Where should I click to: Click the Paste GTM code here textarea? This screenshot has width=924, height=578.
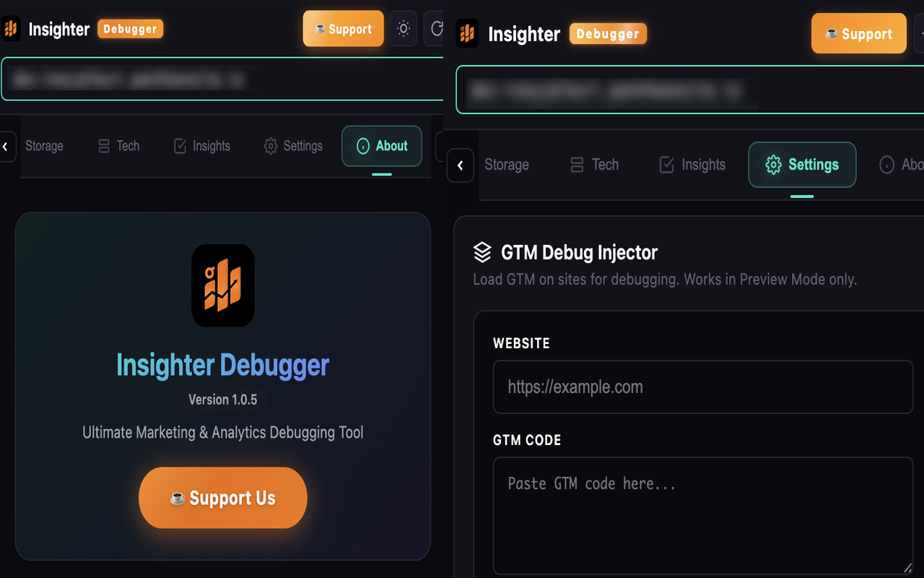(x=703, y=515)
